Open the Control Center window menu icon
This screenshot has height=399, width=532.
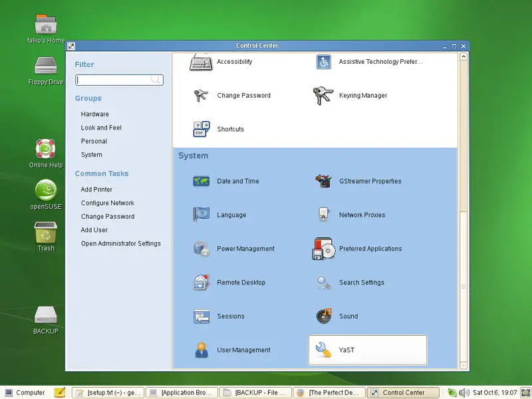point(71,46)
